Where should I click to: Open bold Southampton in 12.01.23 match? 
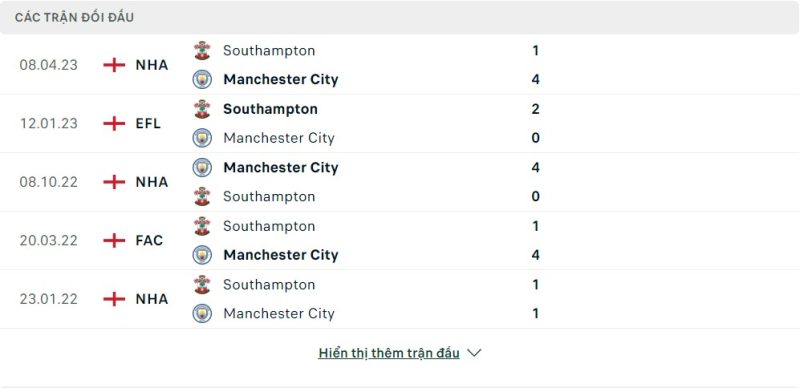click(270, 109)
